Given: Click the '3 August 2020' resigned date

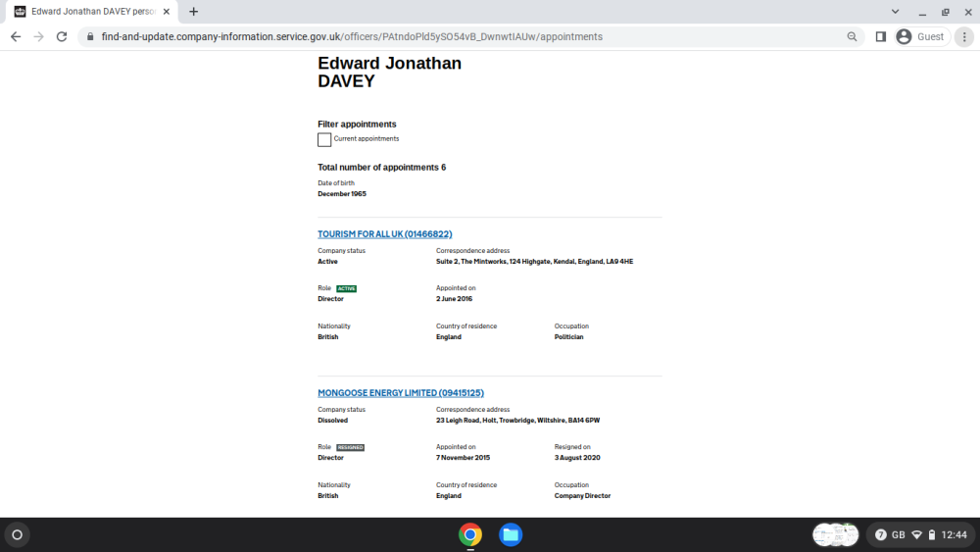Looking at the screenshot, I should tap(577, 458).
